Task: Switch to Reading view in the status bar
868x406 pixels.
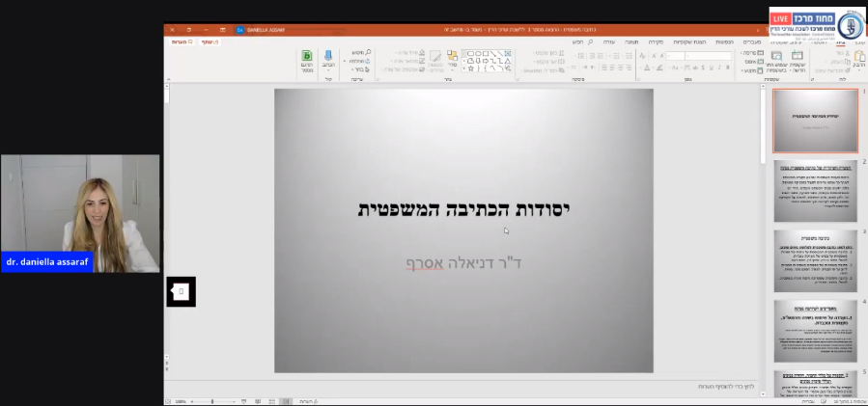Action: (258, 401)
